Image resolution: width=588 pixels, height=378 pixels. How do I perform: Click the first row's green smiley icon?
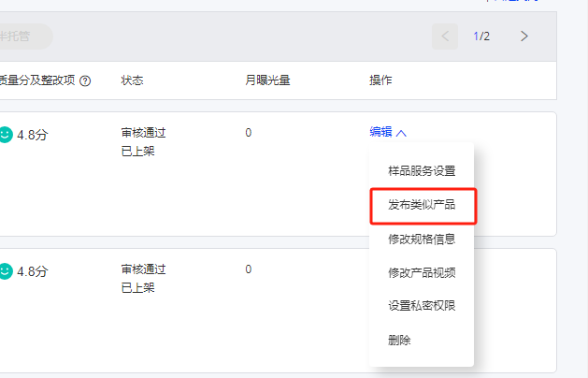pyautogui.click(x=6, y=134)
